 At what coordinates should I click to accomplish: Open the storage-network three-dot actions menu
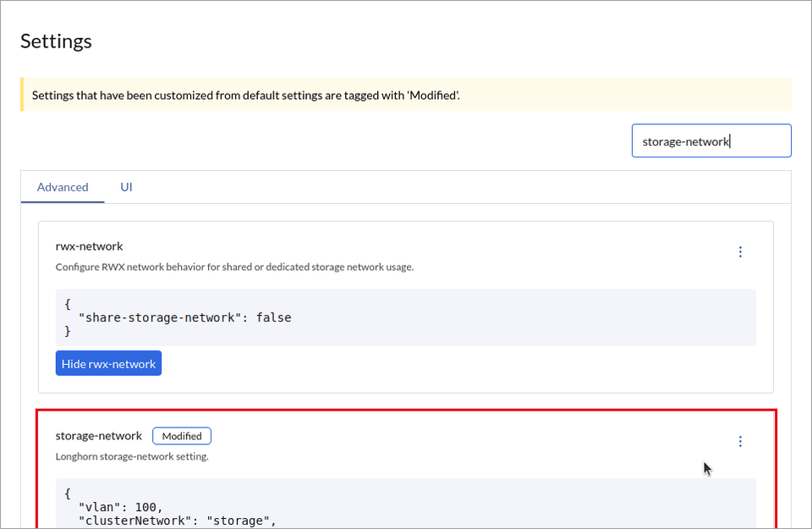coord(740,442)
